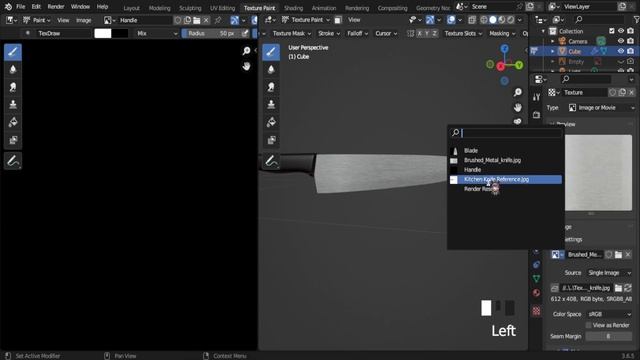Click the pan hand icon in the 3D viewport
Screen dimensions: 640x360
click(x=518, y=107)
